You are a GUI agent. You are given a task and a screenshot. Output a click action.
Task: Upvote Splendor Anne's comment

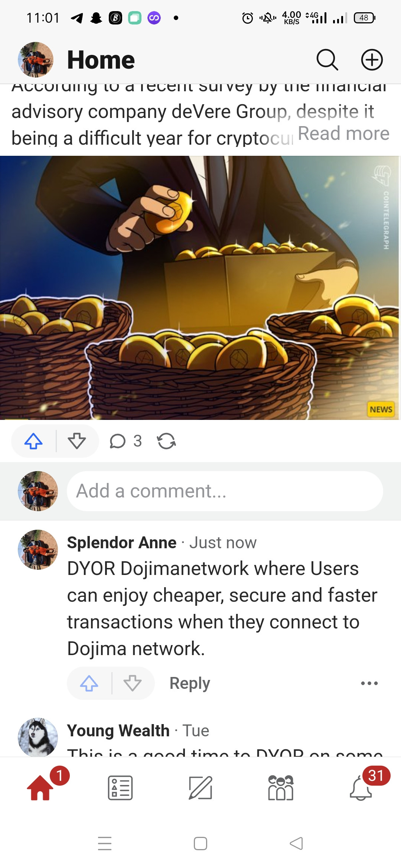pyautogui.click(x=89, y=683)
